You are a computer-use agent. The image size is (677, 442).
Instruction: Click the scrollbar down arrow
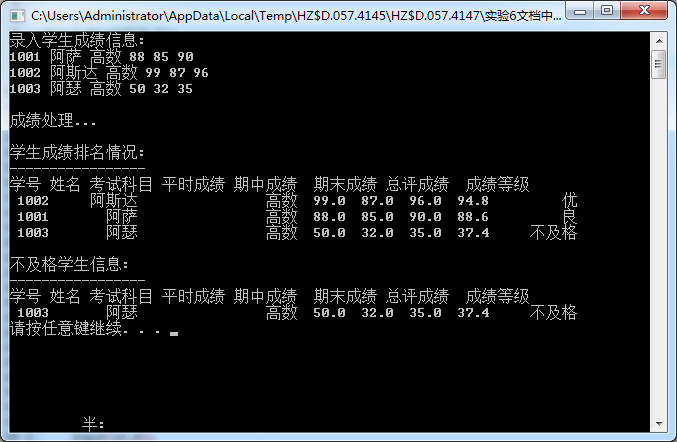click(659, 423)
